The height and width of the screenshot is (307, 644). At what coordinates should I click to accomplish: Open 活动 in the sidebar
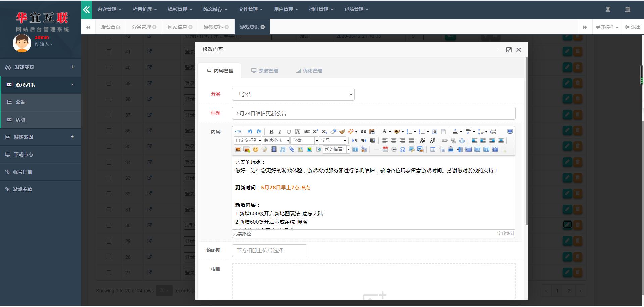click(x=40, y=120)
